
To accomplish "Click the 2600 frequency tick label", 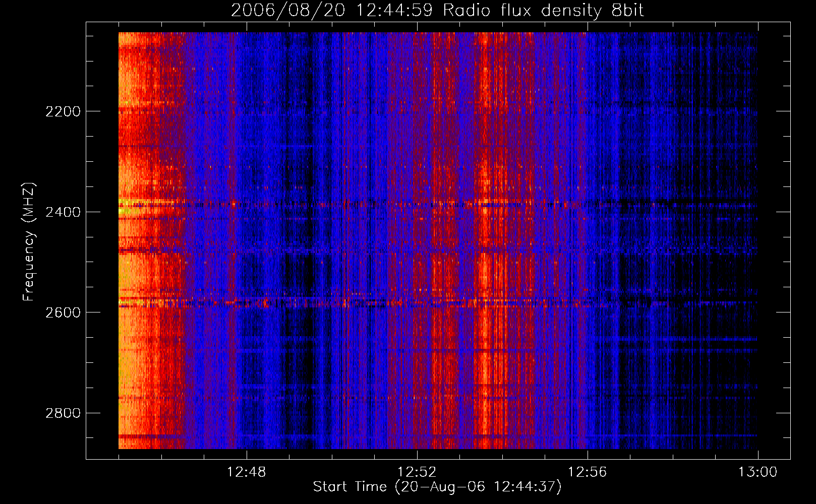I will (63, 312).
